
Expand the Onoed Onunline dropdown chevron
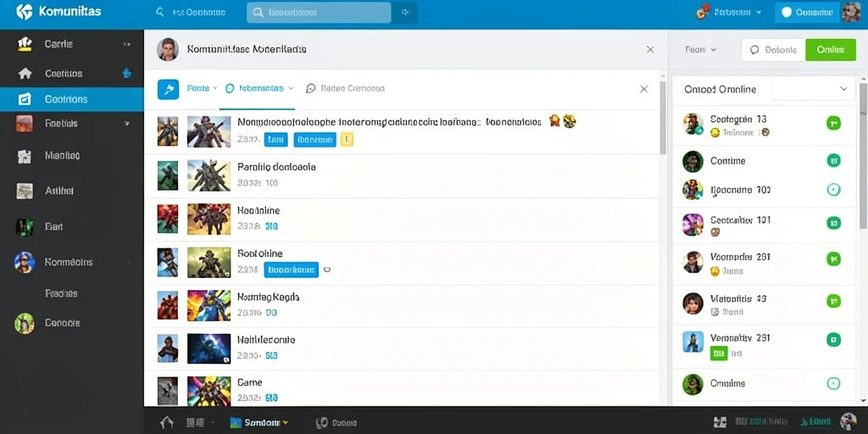click(x=843, y=89)
